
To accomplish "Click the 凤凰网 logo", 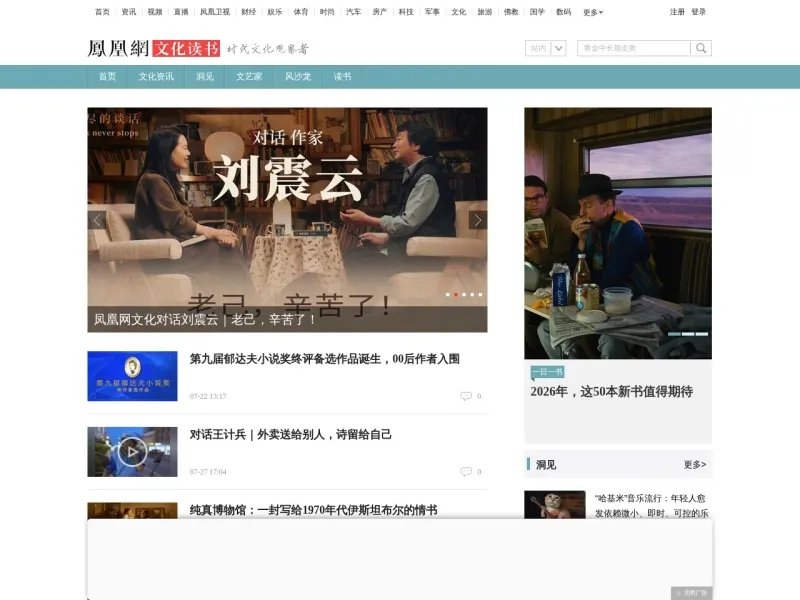I will 118,48.
